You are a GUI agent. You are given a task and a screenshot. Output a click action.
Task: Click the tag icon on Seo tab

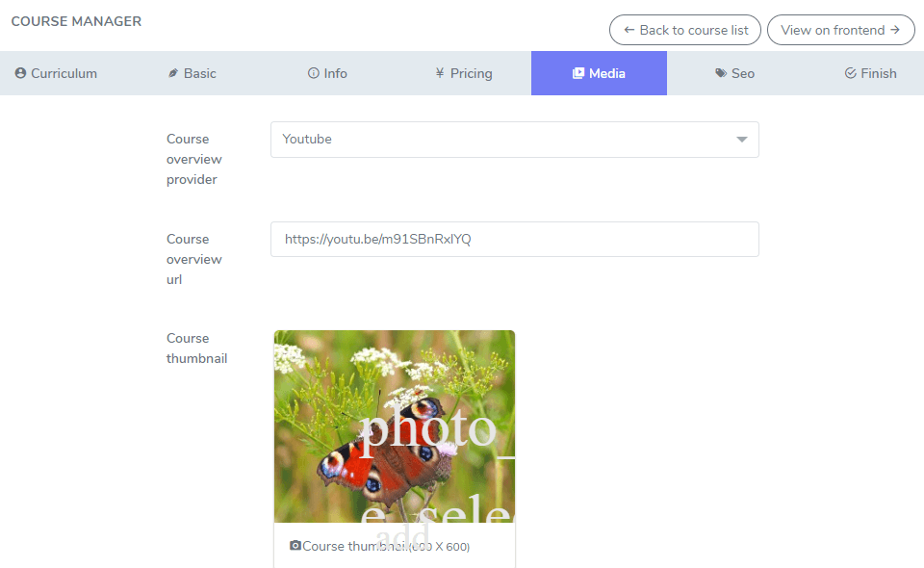click(721, 73)
